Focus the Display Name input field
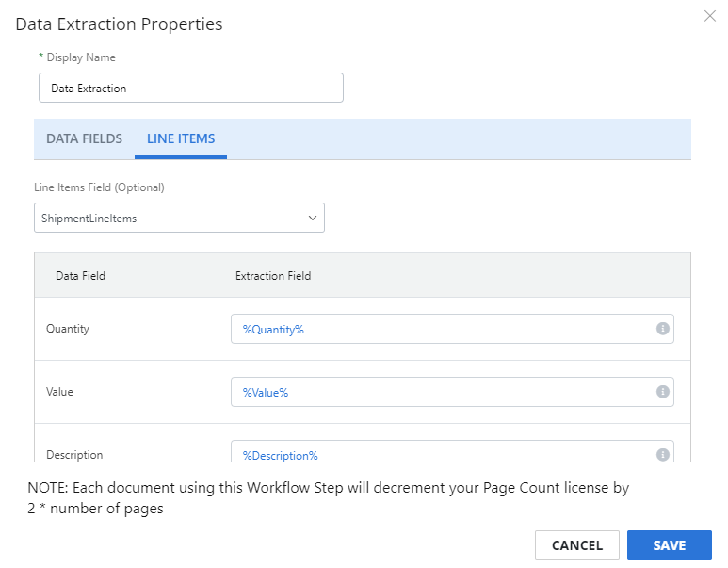Viewport: 728px width, 568px height. point(191,88)
